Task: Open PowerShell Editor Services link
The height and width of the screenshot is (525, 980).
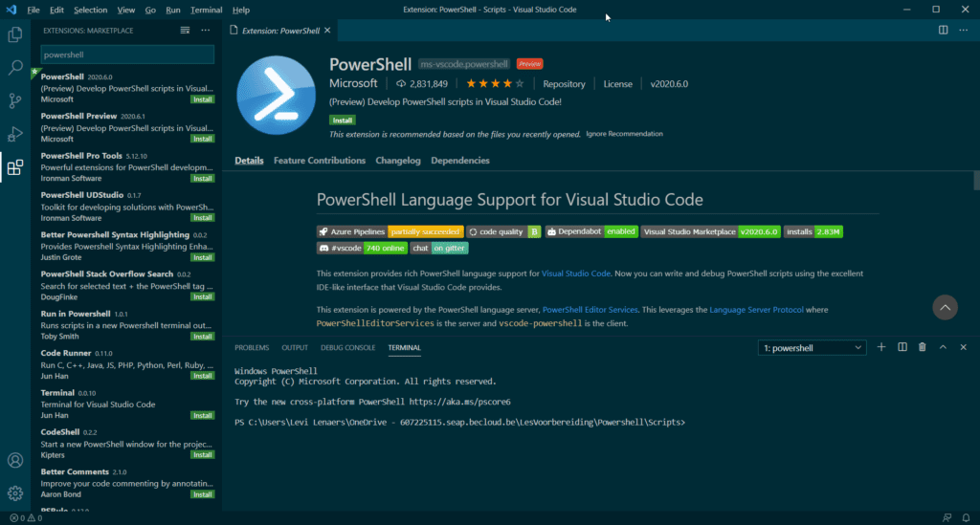Action: [x=590, y=310]
